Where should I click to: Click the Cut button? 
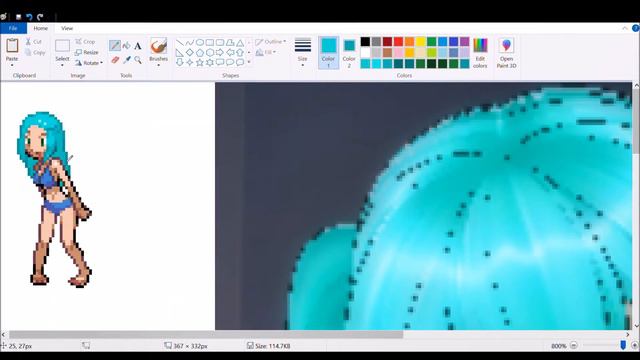[33, 42]
